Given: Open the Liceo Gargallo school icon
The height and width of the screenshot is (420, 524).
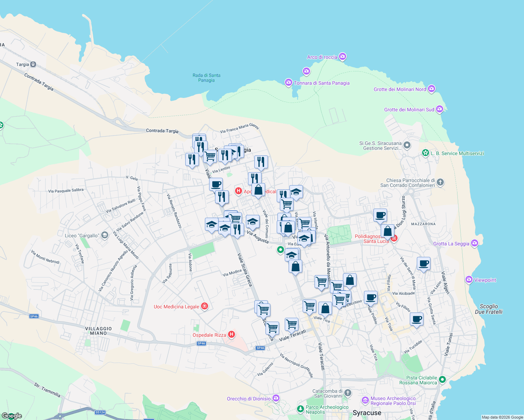Looking at the screenshot, I should 104,235.
